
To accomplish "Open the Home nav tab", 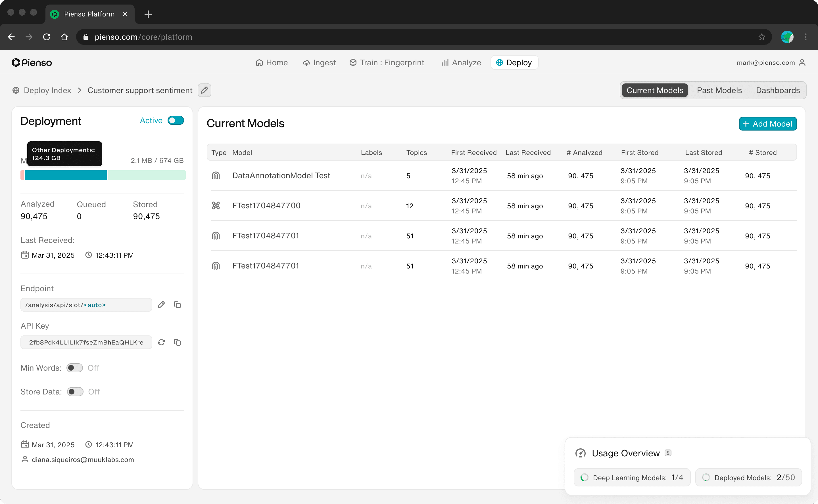I will (x=272, y=63).
